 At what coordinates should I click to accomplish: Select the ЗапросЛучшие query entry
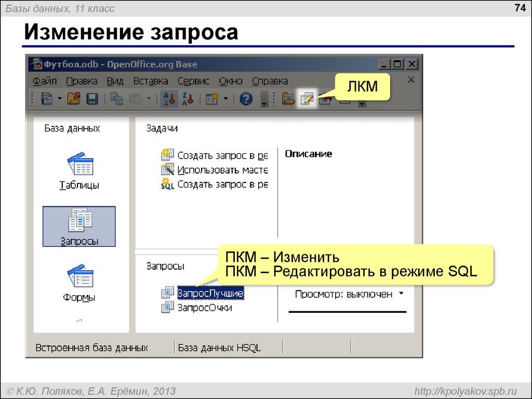pos(210,292)
